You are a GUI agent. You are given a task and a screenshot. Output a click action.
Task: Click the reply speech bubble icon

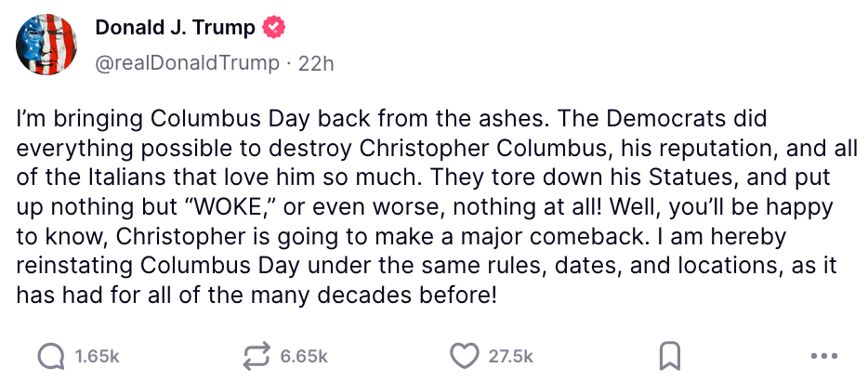52,356
